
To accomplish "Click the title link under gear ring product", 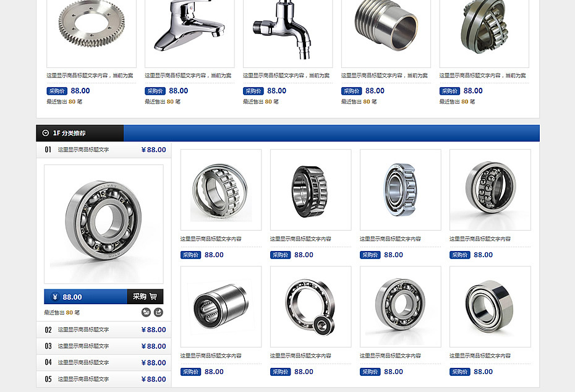I will point(90,75).
